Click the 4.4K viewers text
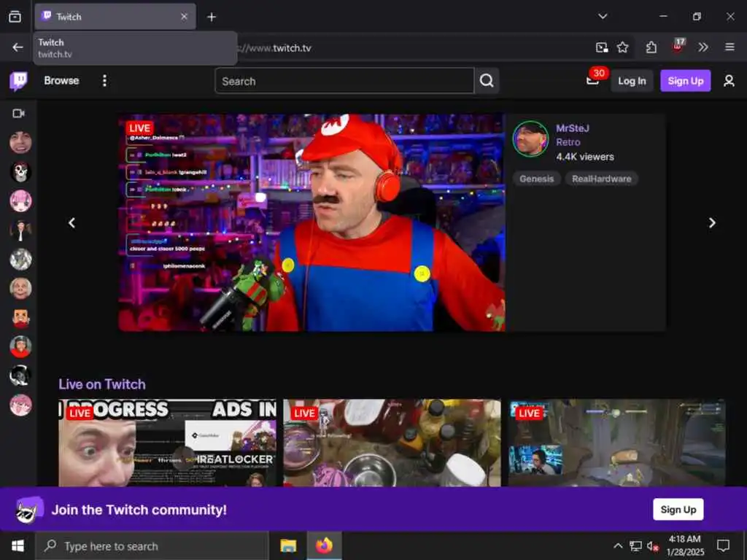This screenshot has width=747, height=560. coord(585,157)
